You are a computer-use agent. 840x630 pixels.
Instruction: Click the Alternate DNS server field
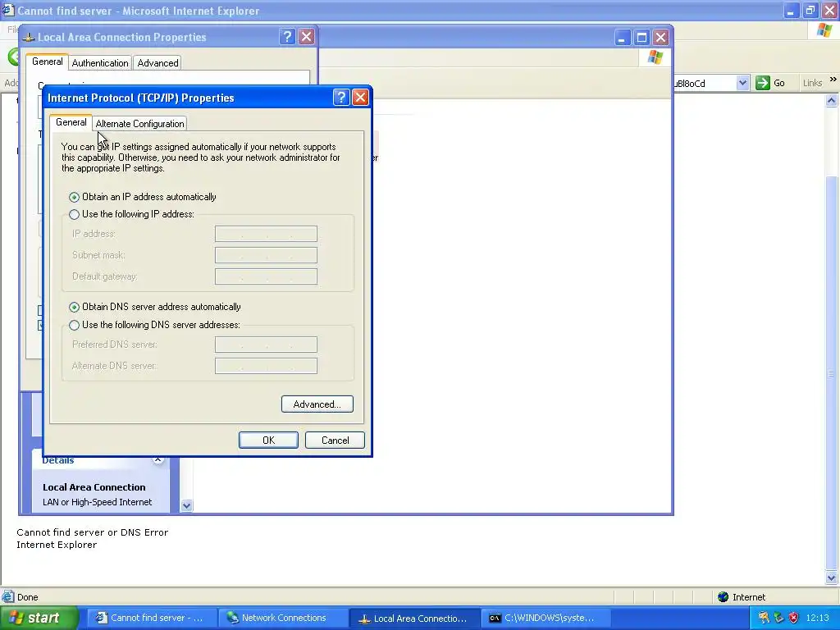pos(266,366)
